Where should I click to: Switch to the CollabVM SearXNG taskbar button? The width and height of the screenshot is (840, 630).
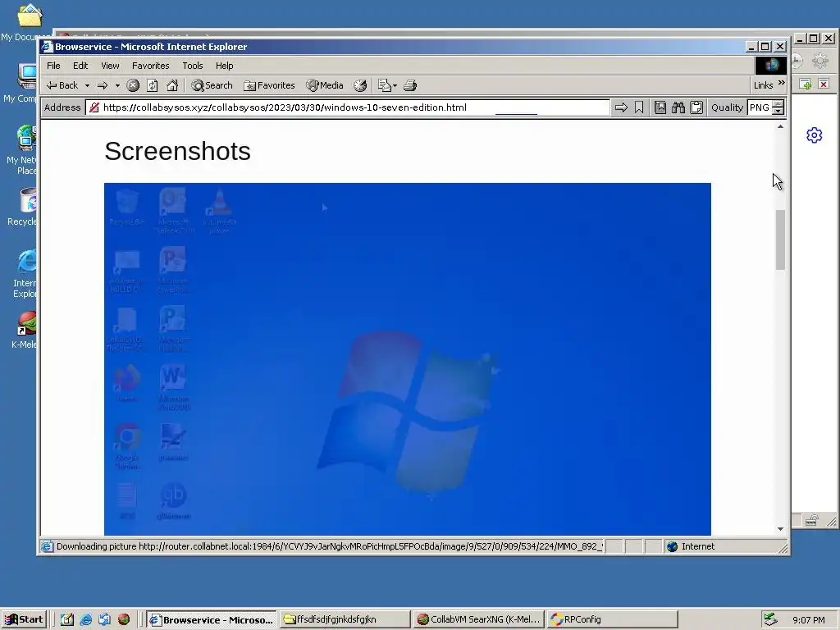pyautogui.click(x=479, y=620)
